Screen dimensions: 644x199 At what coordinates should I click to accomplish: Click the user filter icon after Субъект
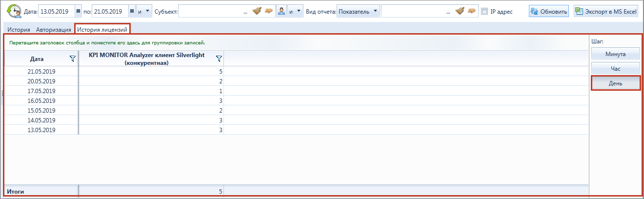(281, 11)
